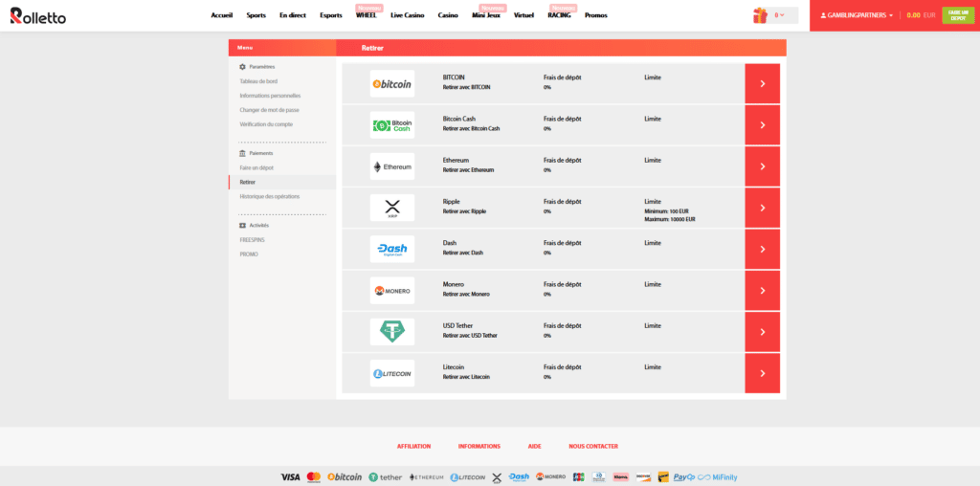
Task: Open USD Tether withdrawal with its arrow
Action: pos(763,332)
